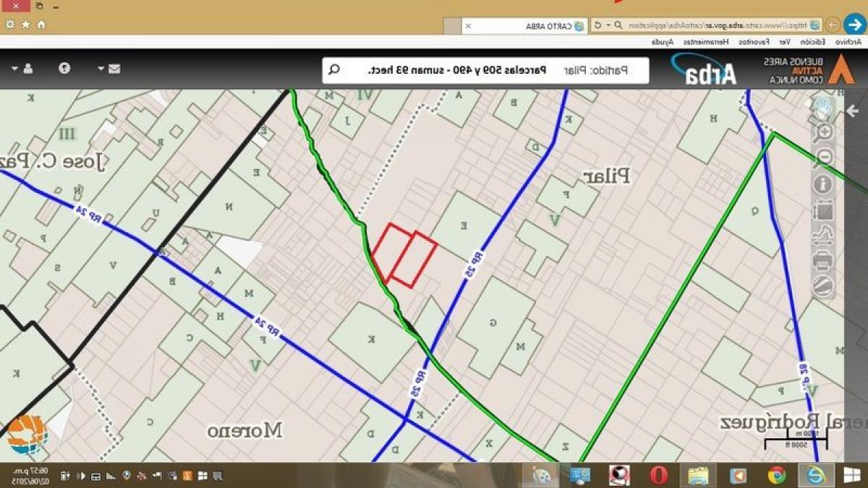Open Google Chrome from the taskbar

click(777, 475)
